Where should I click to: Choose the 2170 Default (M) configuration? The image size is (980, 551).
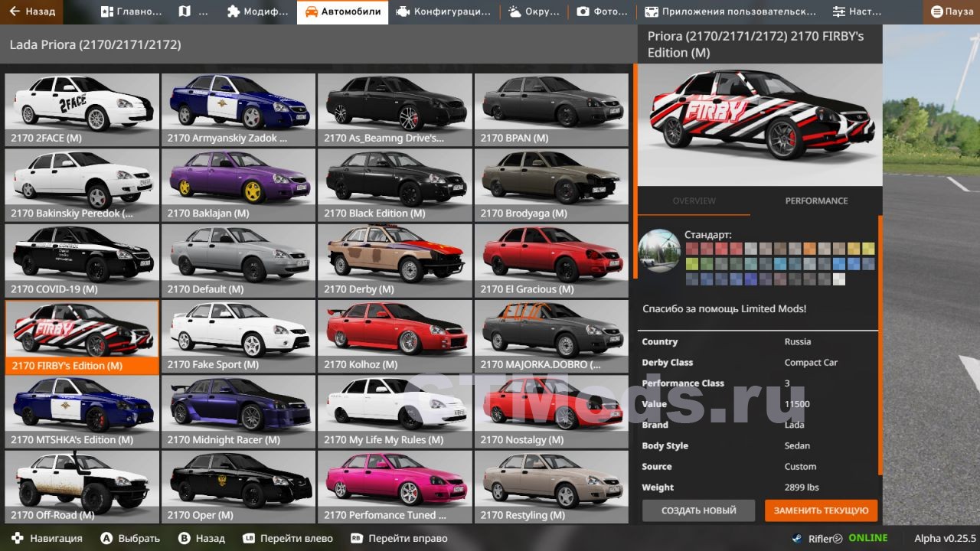point(239,260)
